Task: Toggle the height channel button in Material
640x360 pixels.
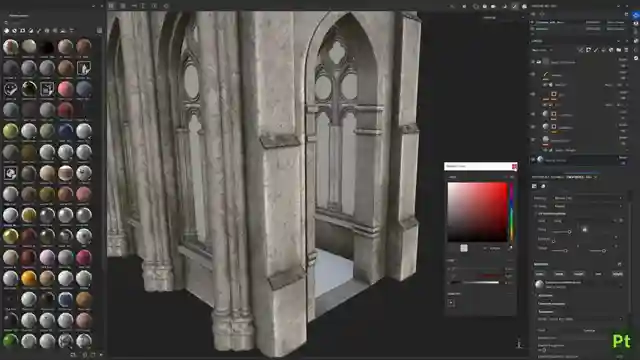Action: pos(618,274)
